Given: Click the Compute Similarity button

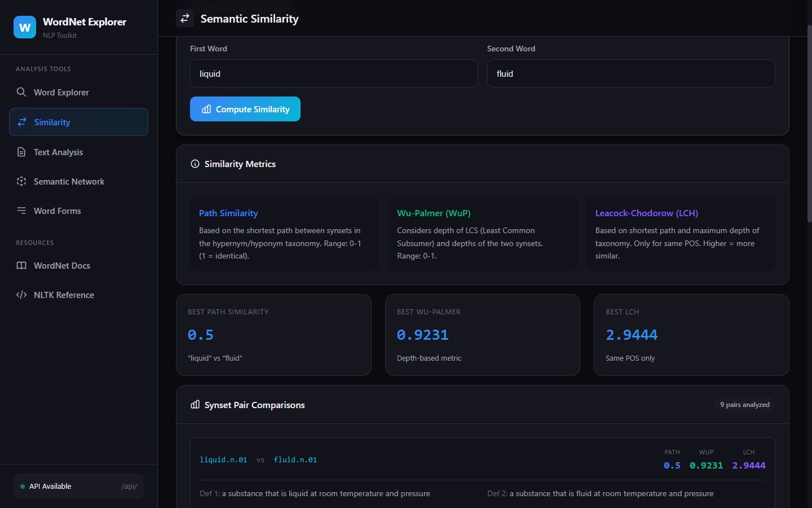Looking at the screenshot, I should 245,109.
